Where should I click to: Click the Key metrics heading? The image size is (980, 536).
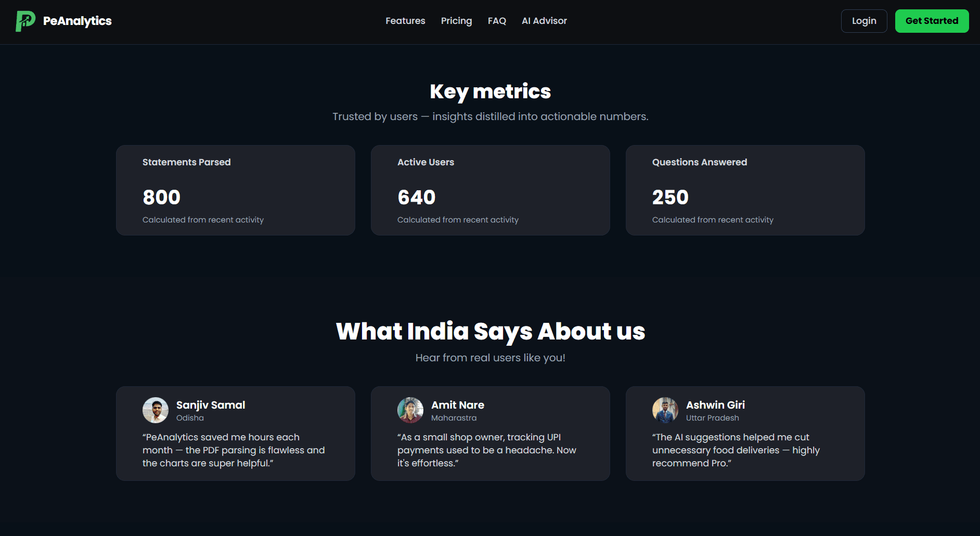click(490, 91)
